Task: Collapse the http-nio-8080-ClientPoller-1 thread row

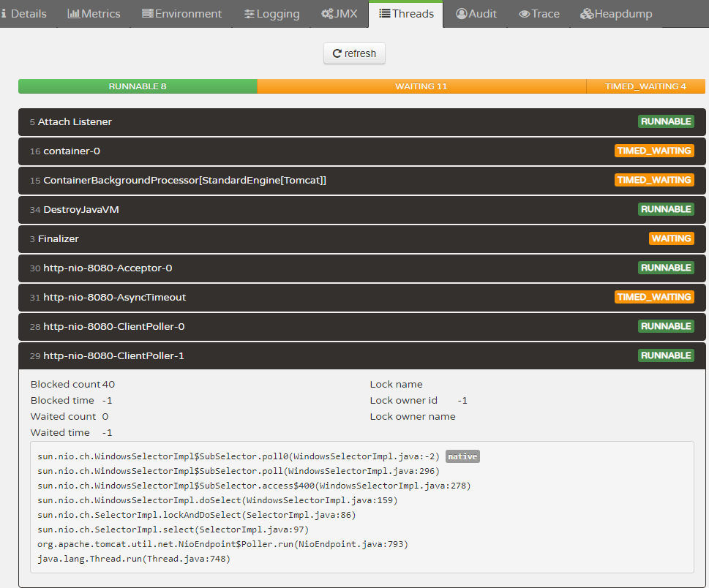Action: (x=361, y=355)
